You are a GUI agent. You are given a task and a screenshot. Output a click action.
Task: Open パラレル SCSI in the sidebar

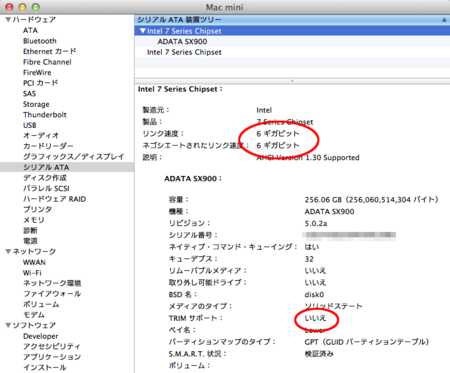click(x=46, y=188)
